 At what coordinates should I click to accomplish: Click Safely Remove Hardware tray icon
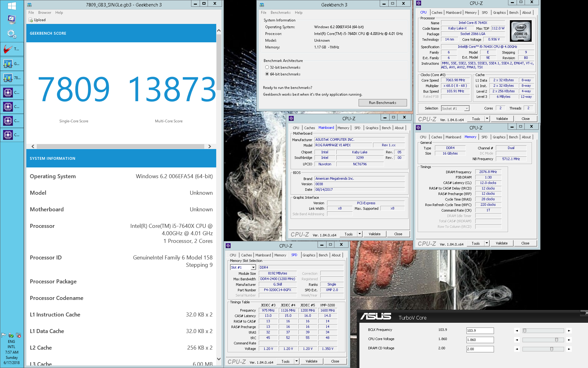click(x=11, y=335)
